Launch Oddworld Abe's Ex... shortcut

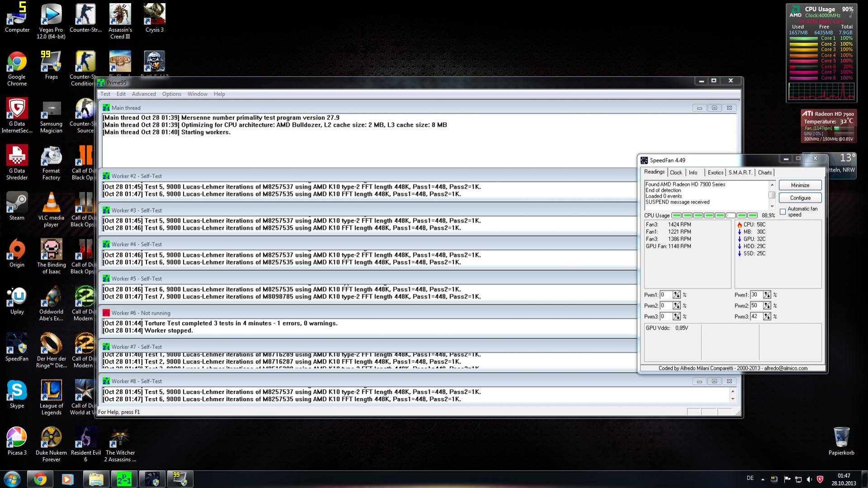(x=51, y=303)
